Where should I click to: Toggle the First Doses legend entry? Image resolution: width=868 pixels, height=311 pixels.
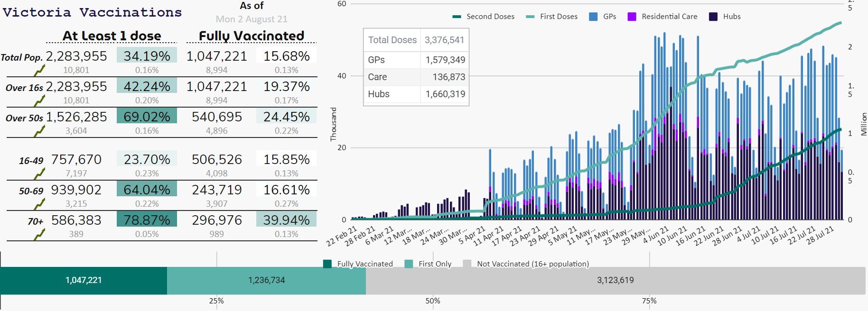[552, 17]
